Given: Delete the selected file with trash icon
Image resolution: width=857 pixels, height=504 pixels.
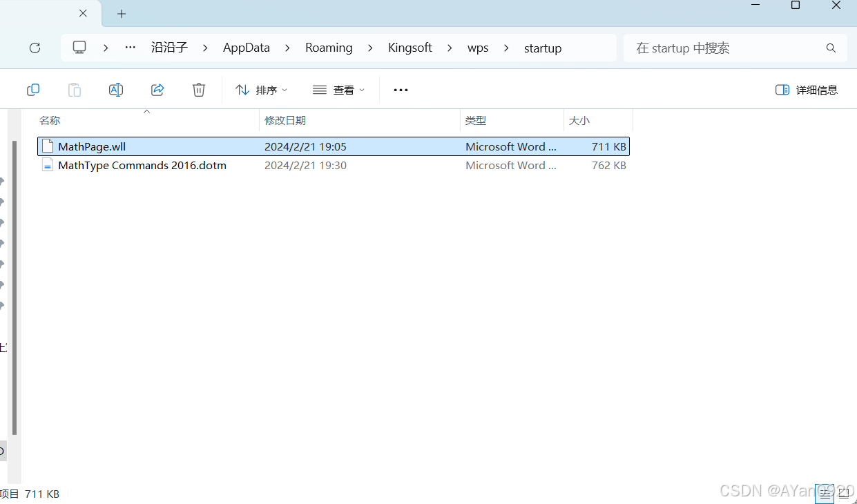Looking at the screenshot, I should [x=199, y=90].
